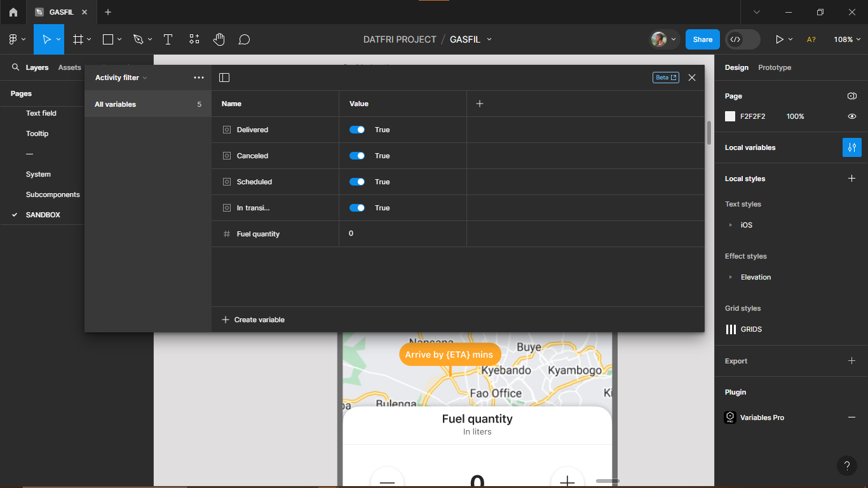Image resolution: width=868 pixels, height=488 pixels.
Task: Switch to the Layers tab
Action: [x=37, y=67]
